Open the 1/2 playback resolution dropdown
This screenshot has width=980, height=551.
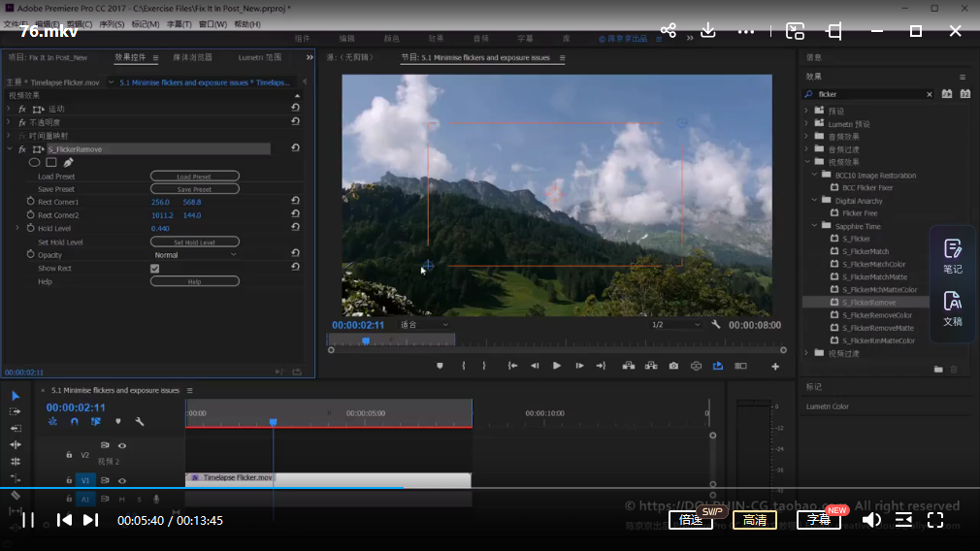click(675, 325)
